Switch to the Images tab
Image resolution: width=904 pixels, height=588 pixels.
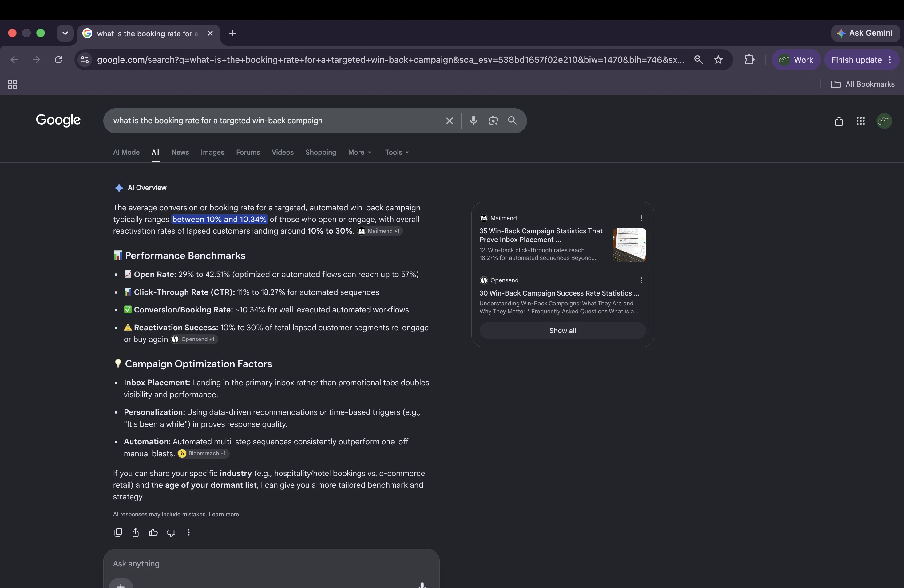point(212,152)
